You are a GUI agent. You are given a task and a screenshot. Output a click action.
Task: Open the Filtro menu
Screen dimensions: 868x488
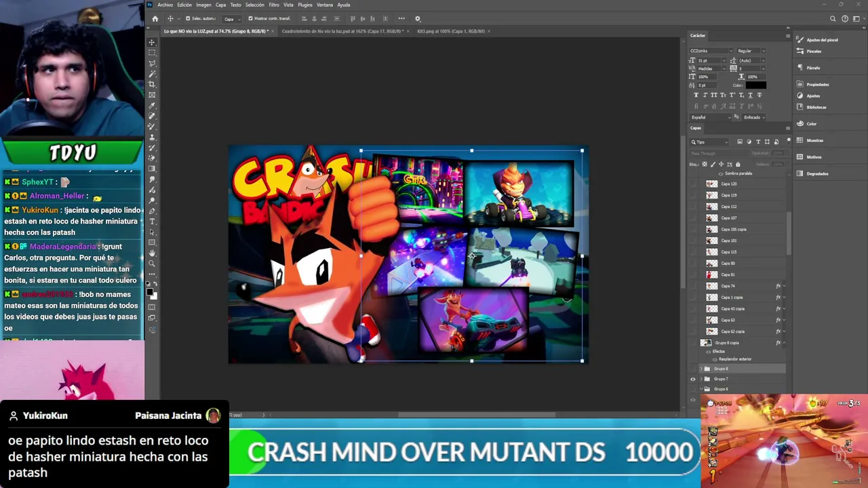click(274, 5)
